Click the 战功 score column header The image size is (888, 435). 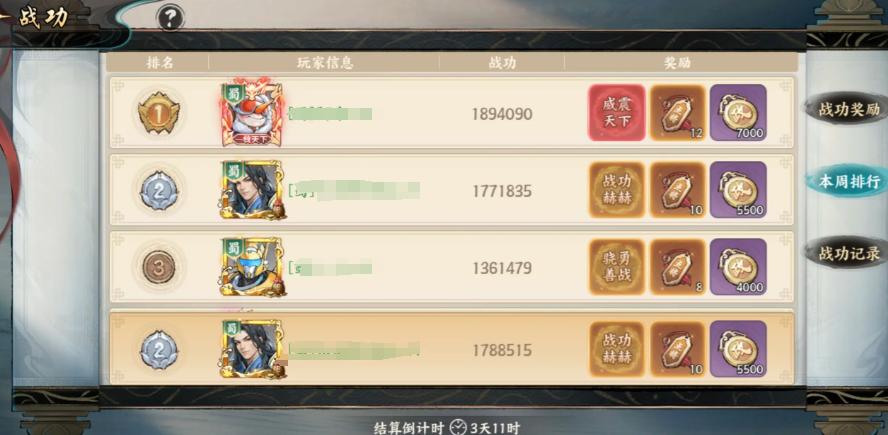tap(502, 63)
